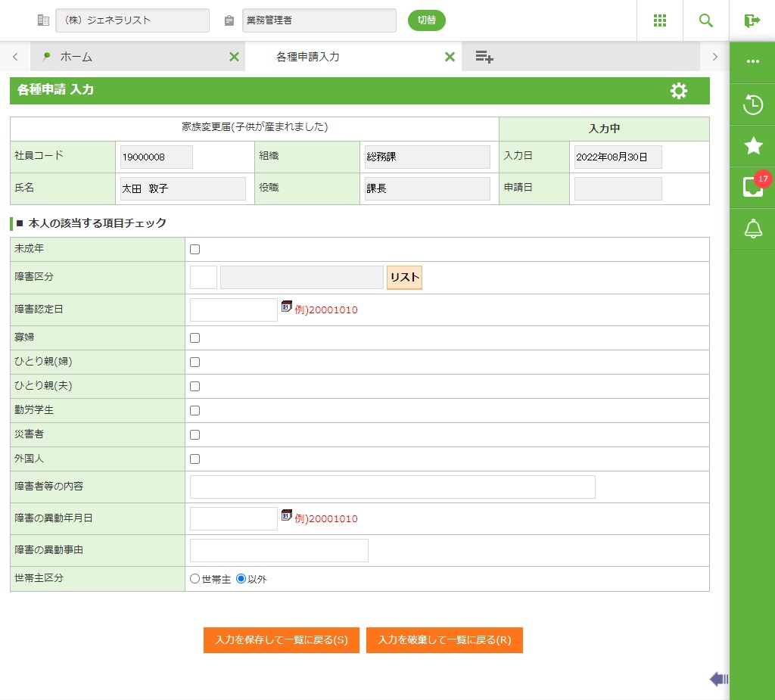Click the add new tab icon
The width and height of the screenshot is (775, 700).
pos(484,57)
